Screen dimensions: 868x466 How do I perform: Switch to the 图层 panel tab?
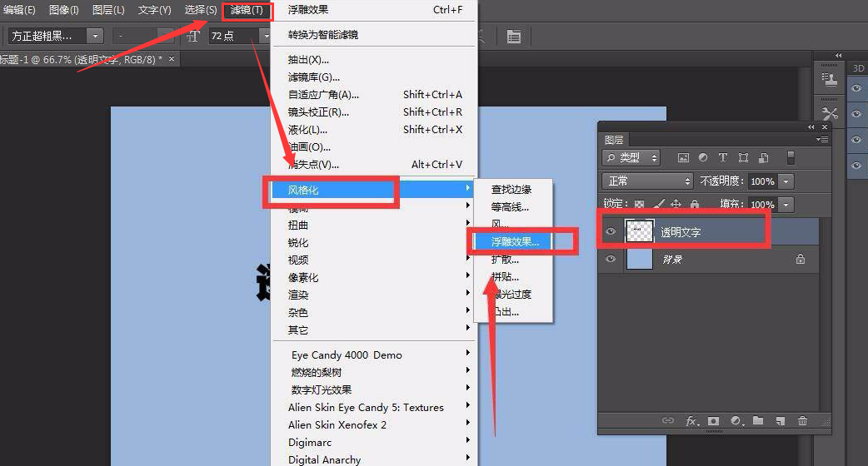614,140
